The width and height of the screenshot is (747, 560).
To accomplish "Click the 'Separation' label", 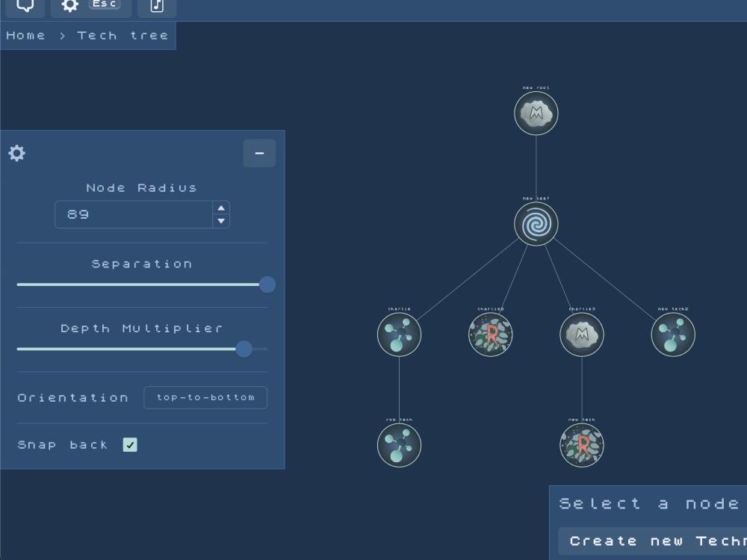I will click(x=141, y=264).
